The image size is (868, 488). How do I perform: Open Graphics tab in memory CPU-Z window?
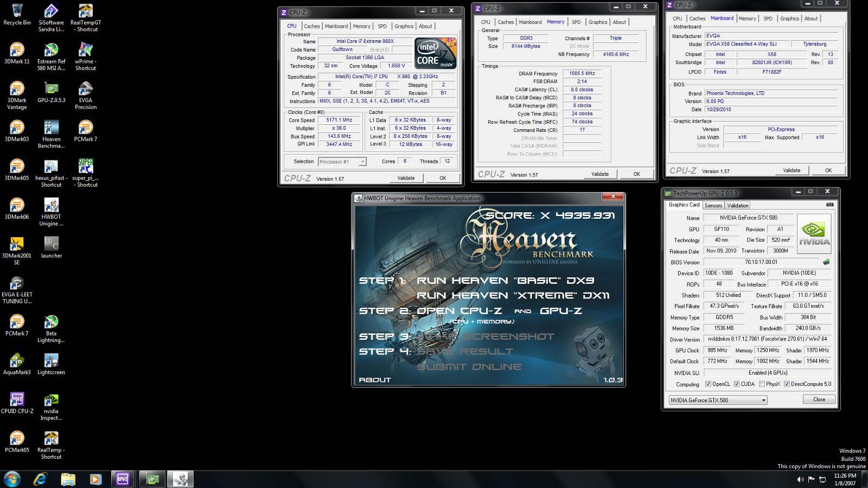598,22
